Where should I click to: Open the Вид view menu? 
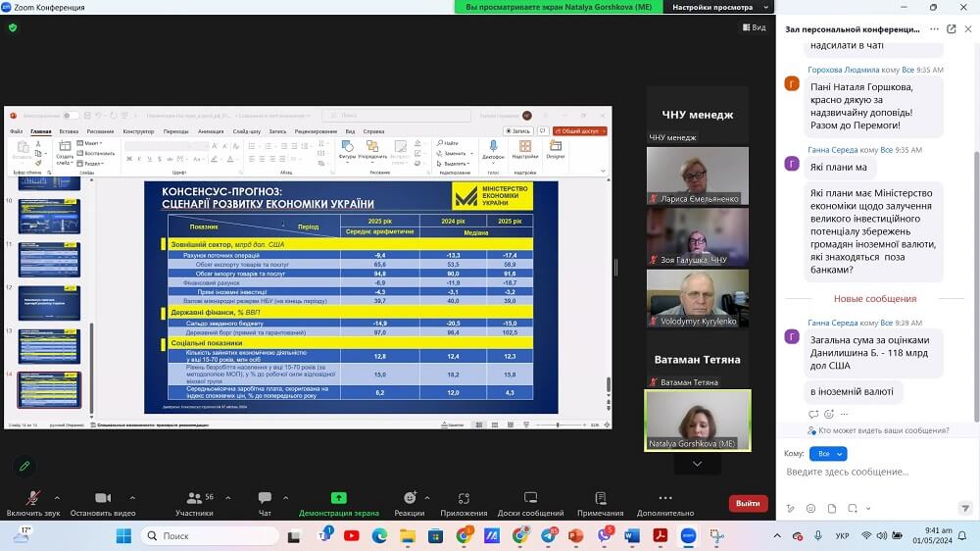753,27
